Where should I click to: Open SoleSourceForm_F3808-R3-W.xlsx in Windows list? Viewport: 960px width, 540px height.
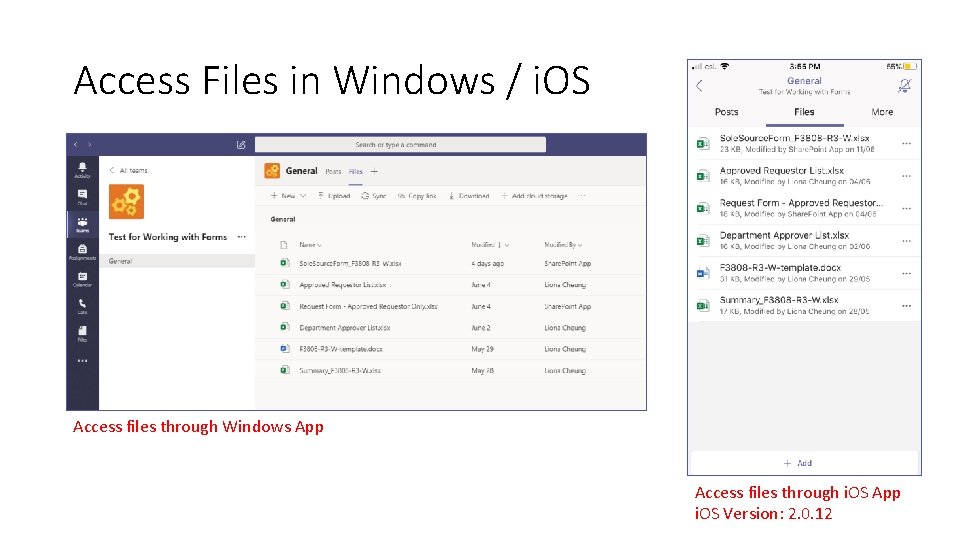click(x=350, y=263)
